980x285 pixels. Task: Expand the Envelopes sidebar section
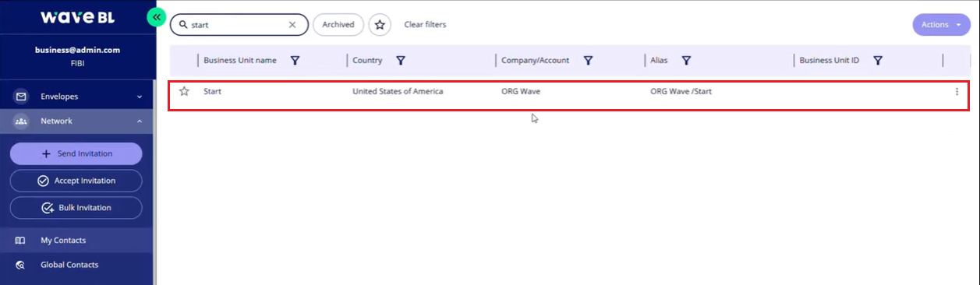coord(76,97)
